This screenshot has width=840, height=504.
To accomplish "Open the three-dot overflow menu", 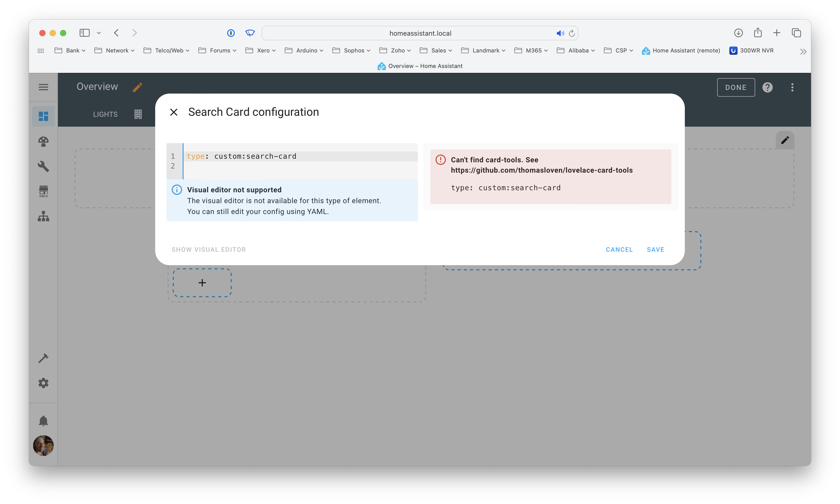I will pos(792,87).
